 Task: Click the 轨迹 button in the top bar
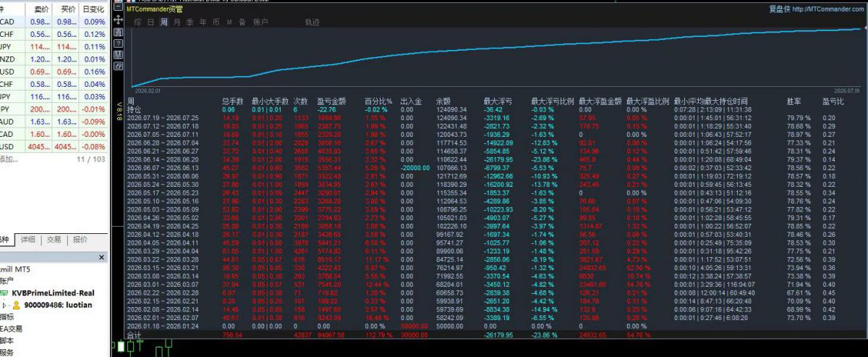312,22
